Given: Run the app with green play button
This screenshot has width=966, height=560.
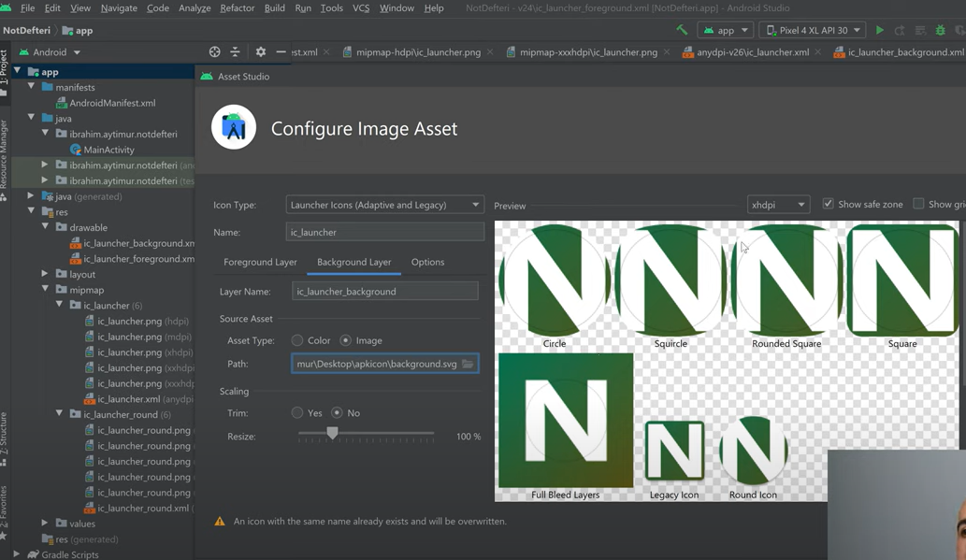Looking at the screenshot, I should (x=880, y=30).
